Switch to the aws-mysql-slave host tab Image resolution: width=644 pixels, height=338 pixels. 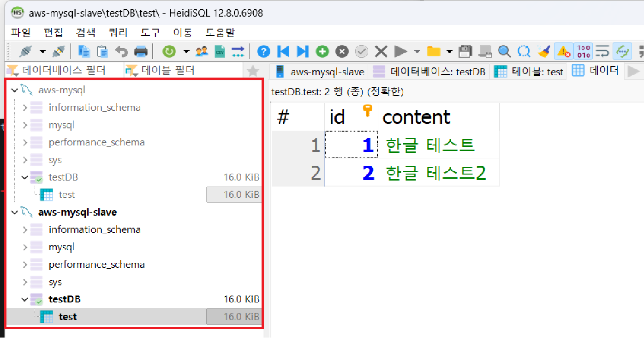319,72
